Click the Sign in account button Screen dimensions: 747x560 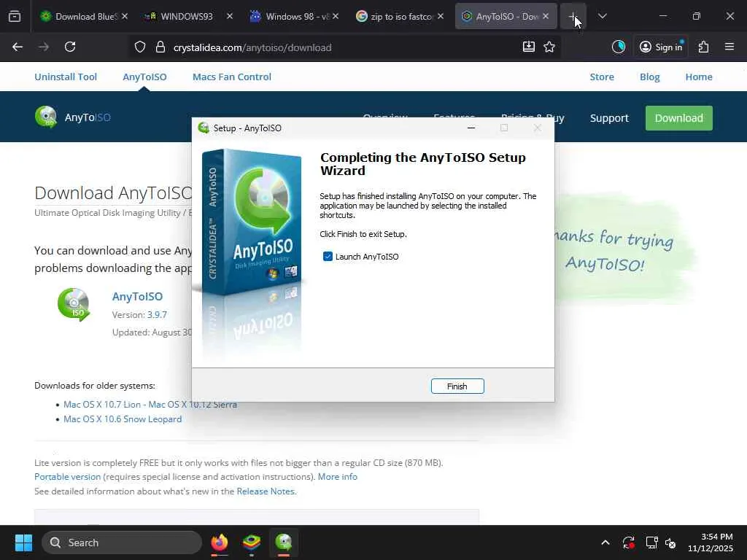tap(661, 47)
